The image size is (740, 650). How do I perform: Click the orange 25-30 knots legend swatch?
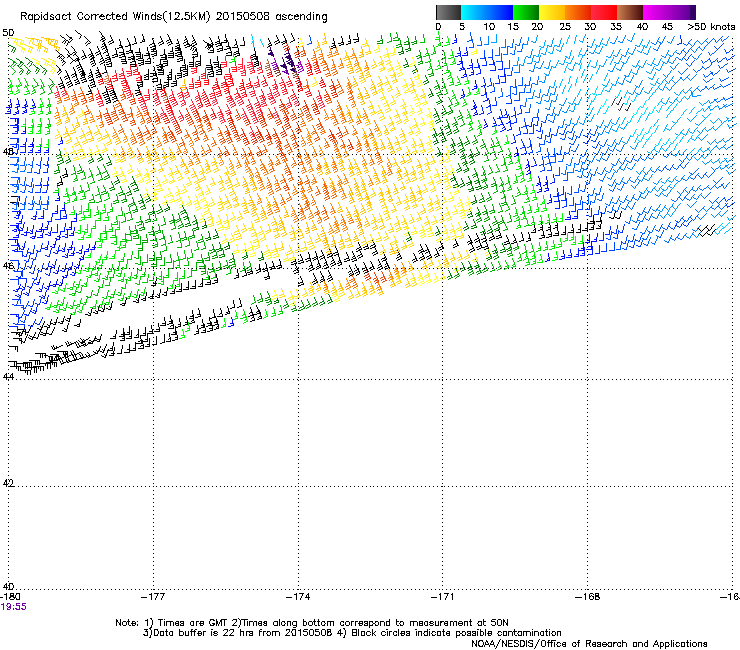[x=578, y=12]
